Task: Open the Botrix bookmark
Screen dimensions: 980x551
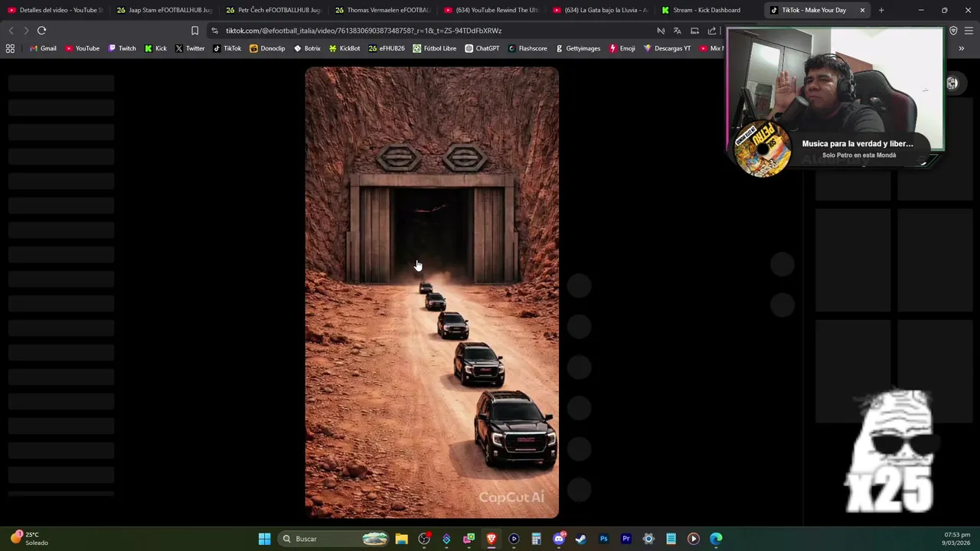Action: click(x=307, y=48)
